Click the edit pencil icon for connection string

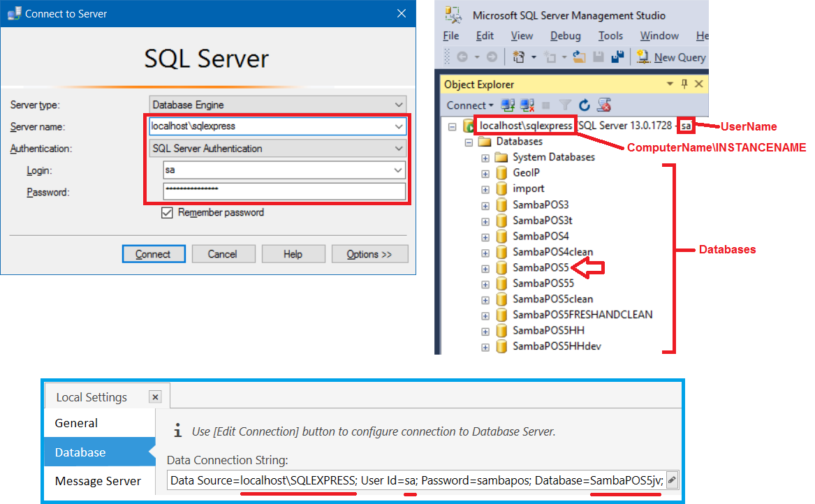[x=672, y=480]
